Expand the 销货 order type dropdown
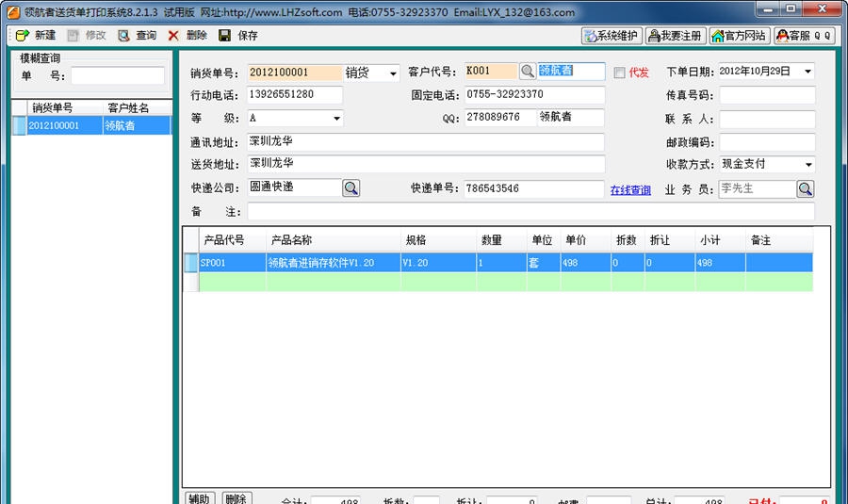This screenshot has width=848, height=504. 393,73
